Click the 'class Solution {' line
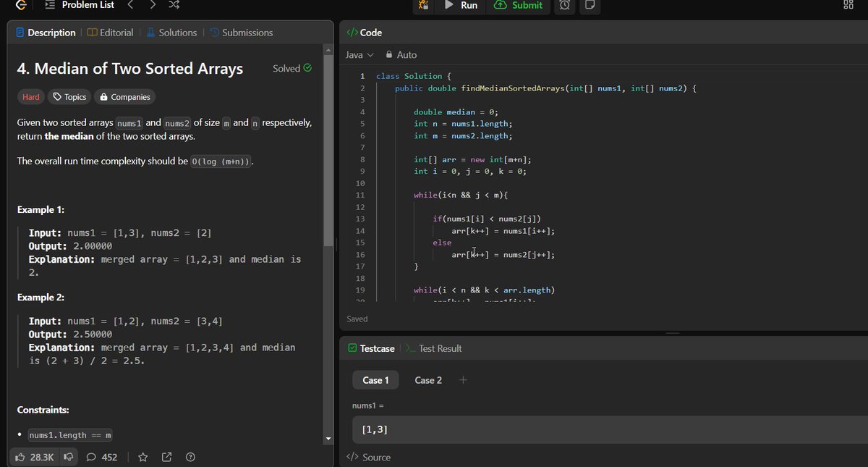 tap(414, 76)
